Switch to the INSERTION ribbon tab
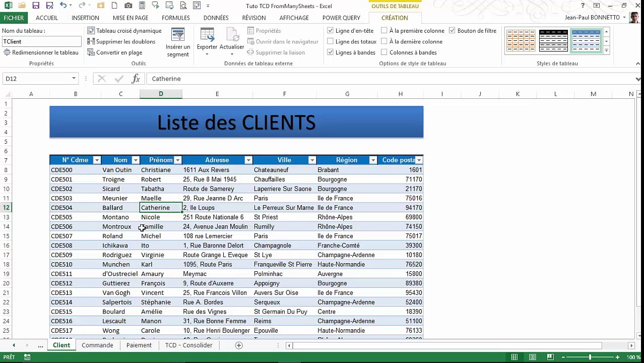 click(x=85, y=18)
